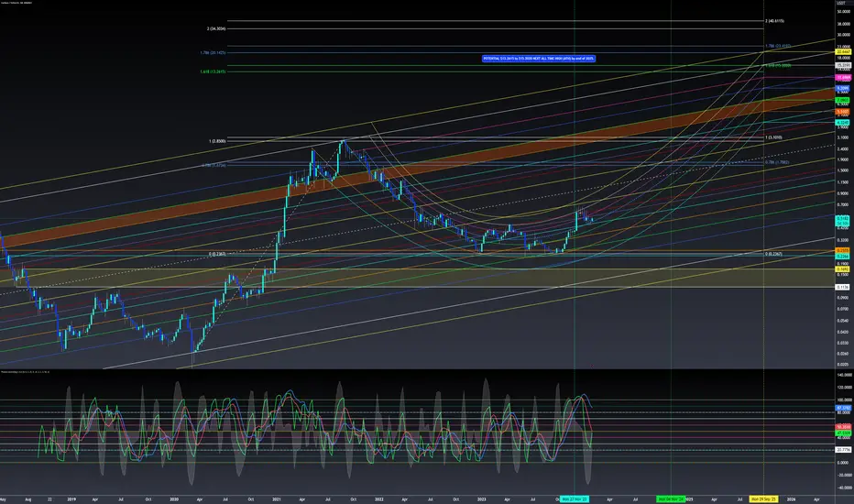Click the white 20.7756 oscillator value tag
The width and height of the screenshot is (854, 504).
pyautogui.click(x=843, y=450)
